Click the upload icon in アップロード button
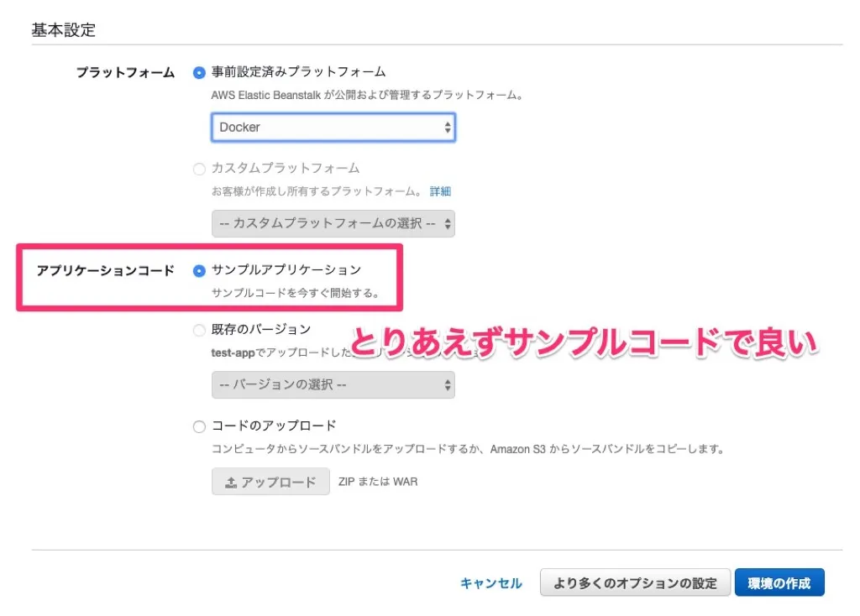The image size is (860, 616). 231,483
